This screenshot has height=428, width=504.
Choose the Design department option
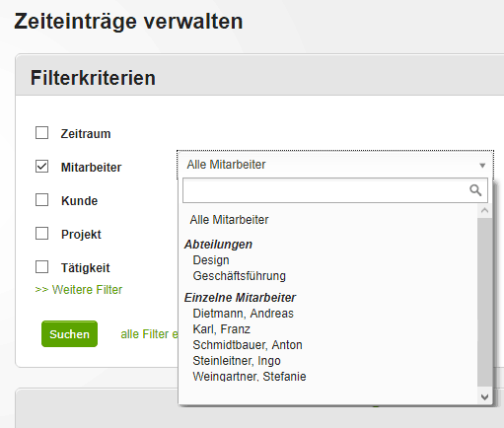coord(211,260)
